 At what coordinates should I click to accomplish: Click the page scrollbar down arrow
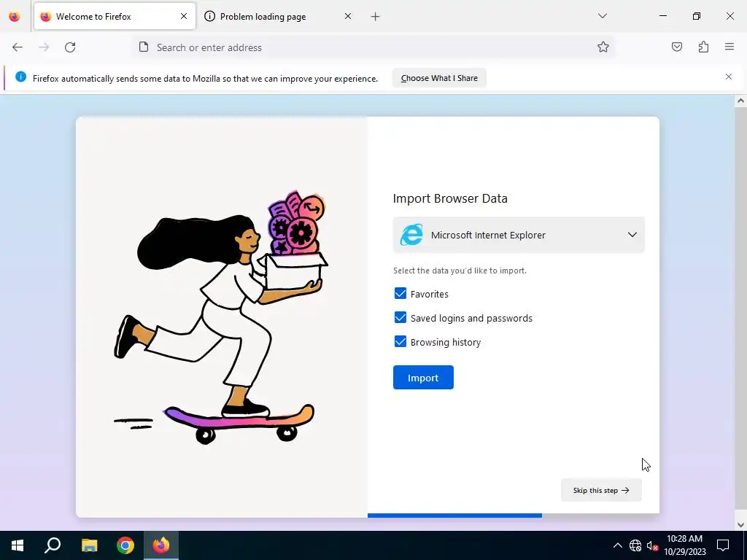tap(740, 525)
